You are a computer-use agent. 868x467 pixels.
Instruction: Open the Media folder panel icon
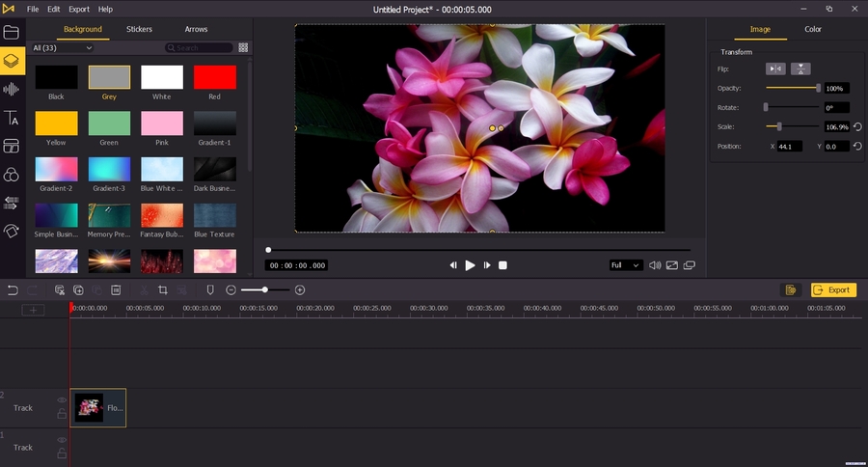pos(12,32)
